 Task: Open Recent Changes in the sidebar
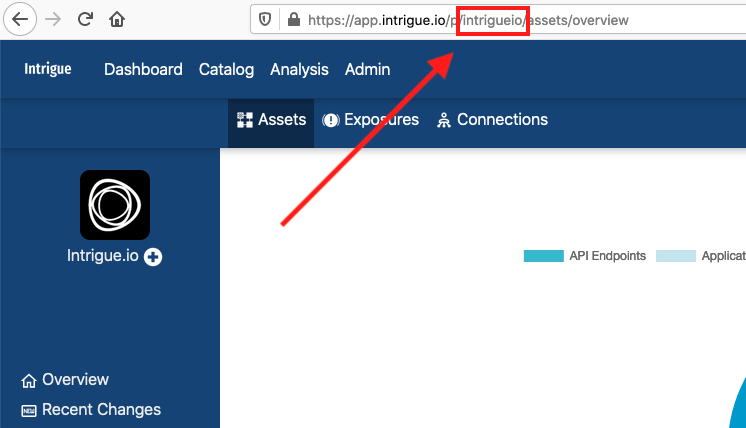pyautogui.click(x=91, y=409)
